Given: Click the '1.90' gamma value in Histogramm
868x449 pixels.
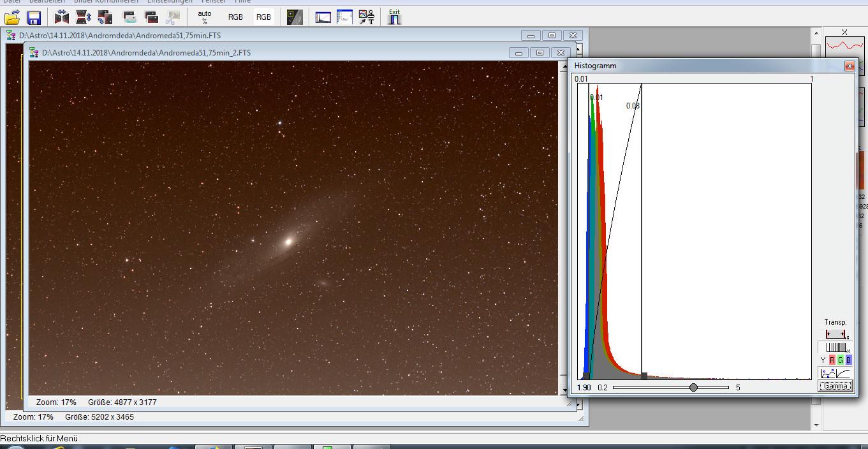Looking at the screenshot, I should pos(584,387).
